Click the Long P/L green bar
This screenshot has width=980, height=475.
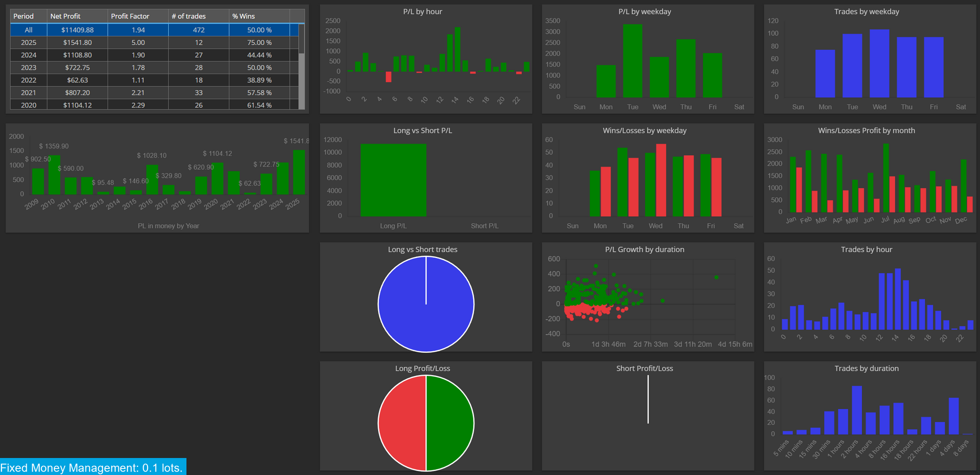393,180
